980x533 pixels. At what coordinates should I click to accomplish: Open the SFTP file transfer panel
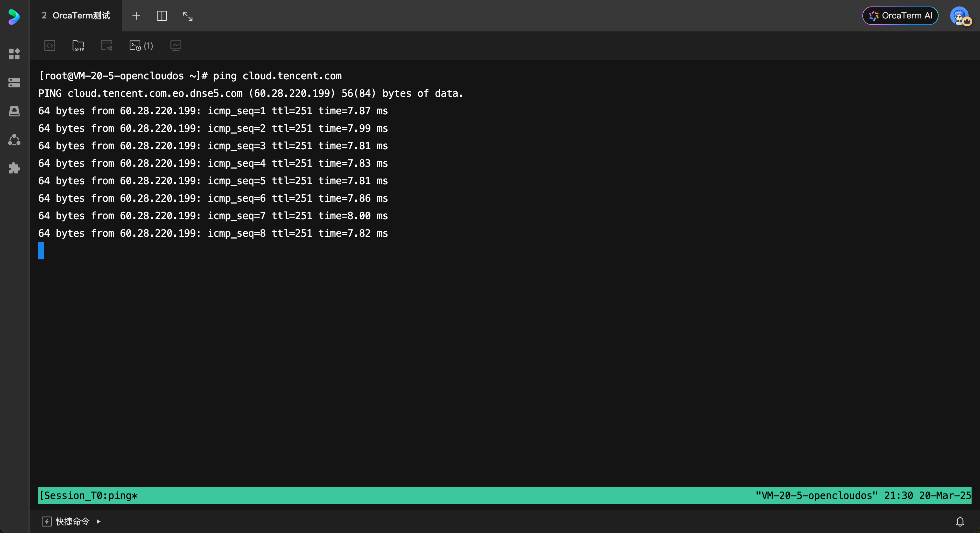78,46
